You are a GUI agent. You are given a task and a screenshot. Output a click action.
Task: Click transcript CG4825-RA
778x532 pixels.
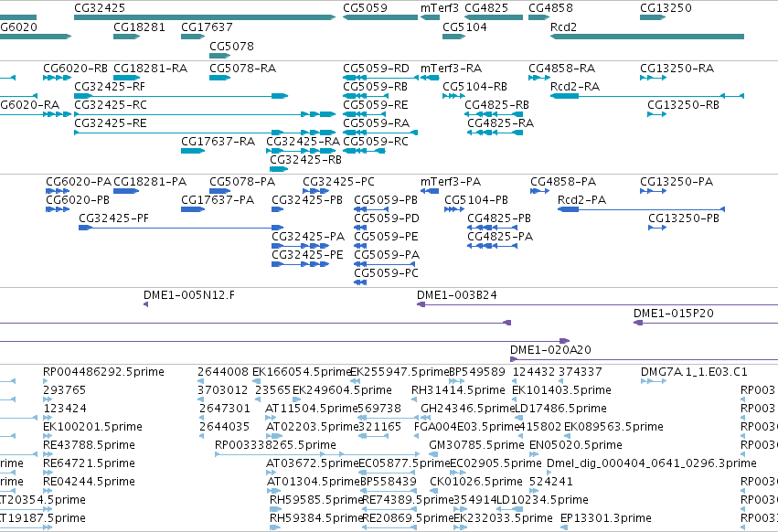501,123
